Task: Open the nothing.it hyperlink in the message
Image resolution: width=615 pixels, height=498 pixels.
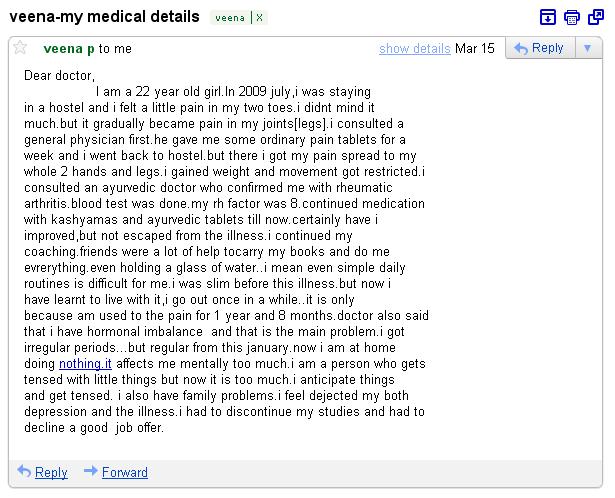Action: point(85,364)
